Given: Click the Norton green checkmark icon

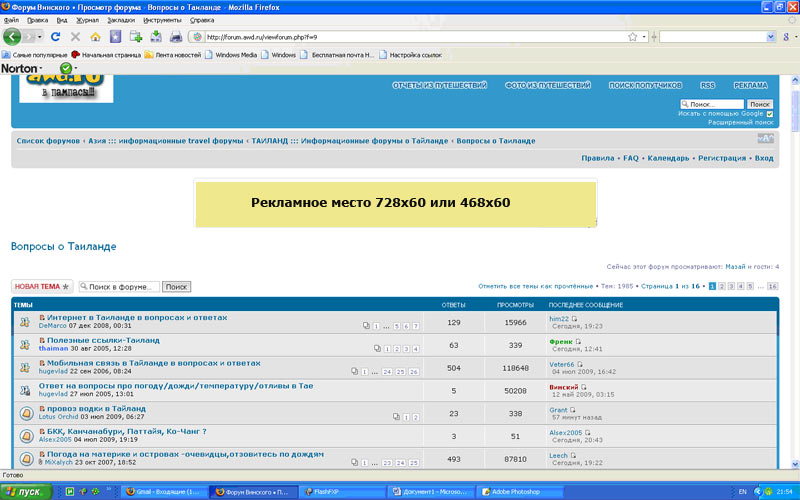Looking at the screenshot, I should tap(66, 68).
